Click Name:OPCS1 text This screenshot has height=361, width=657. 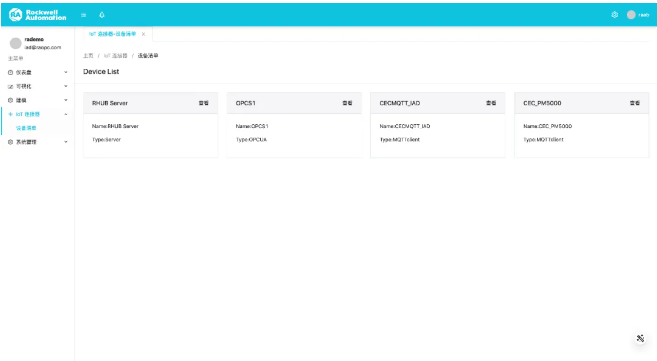[252, 126]
